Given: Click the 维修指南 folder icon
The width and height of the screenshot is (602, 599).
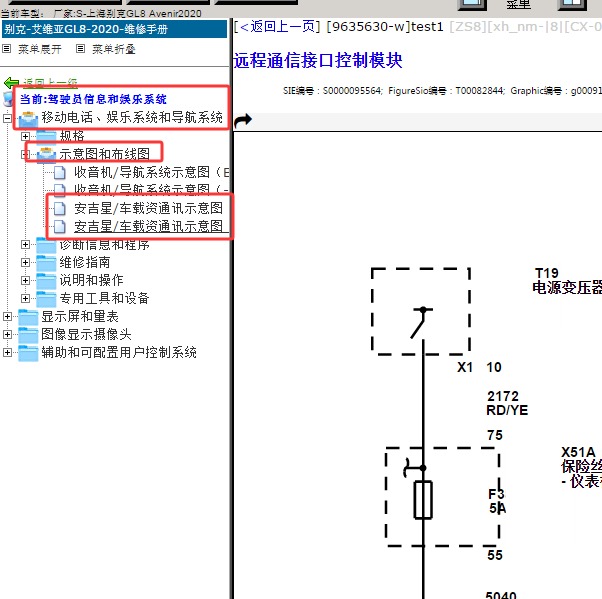Looking at the screenshot, I should point(46,263).
